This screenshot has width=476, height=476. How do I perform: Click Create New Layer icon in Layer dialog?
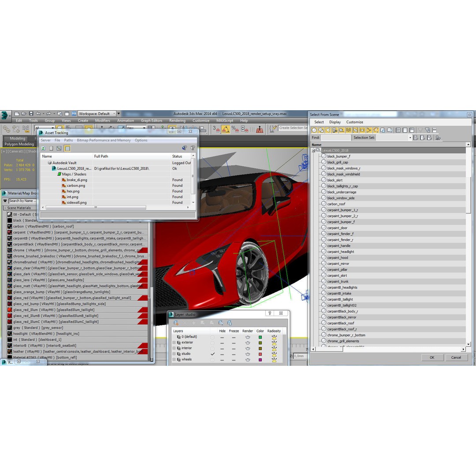tap(176, 323)
